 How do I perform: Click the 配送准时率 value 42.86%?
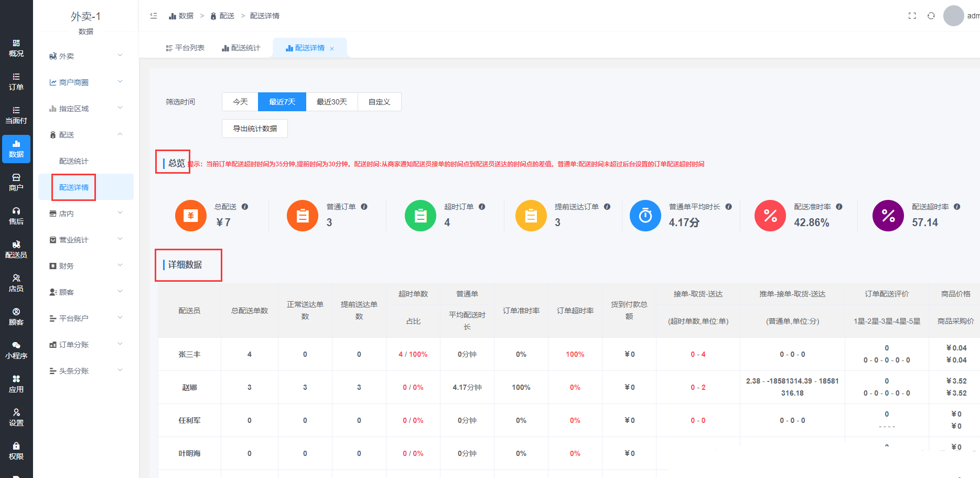point(812,222)
